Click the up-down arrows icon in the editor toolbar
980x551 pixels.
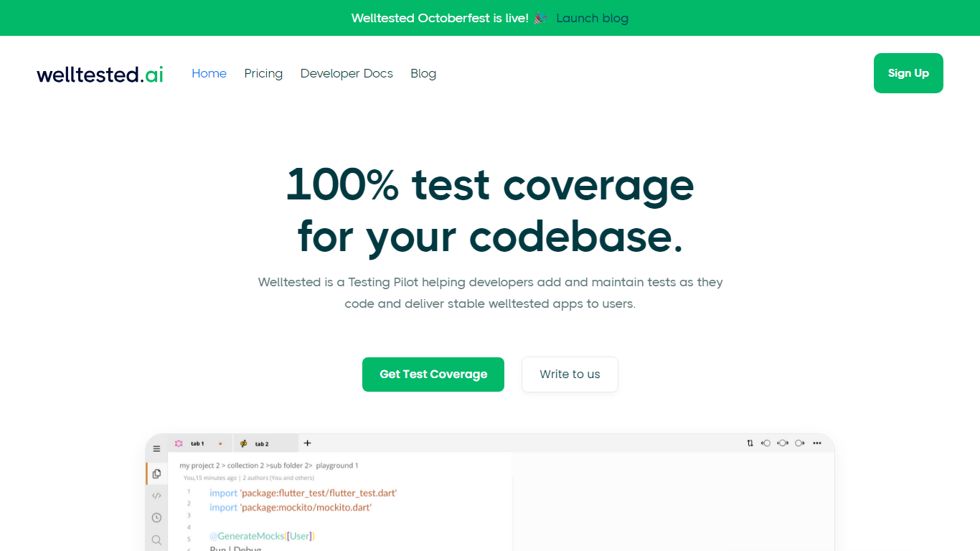click(750, 443)
